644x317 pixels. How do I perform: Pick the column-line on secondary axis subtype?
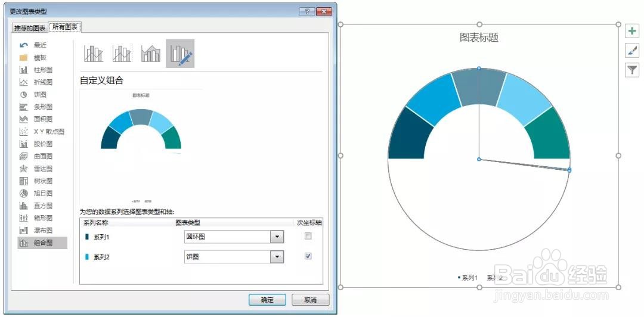tap(122, 54)
